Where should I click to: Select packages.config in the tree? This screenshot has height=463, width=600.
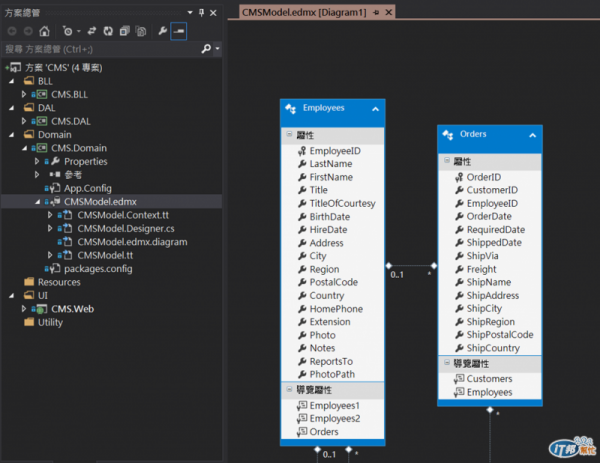point(98,269)
